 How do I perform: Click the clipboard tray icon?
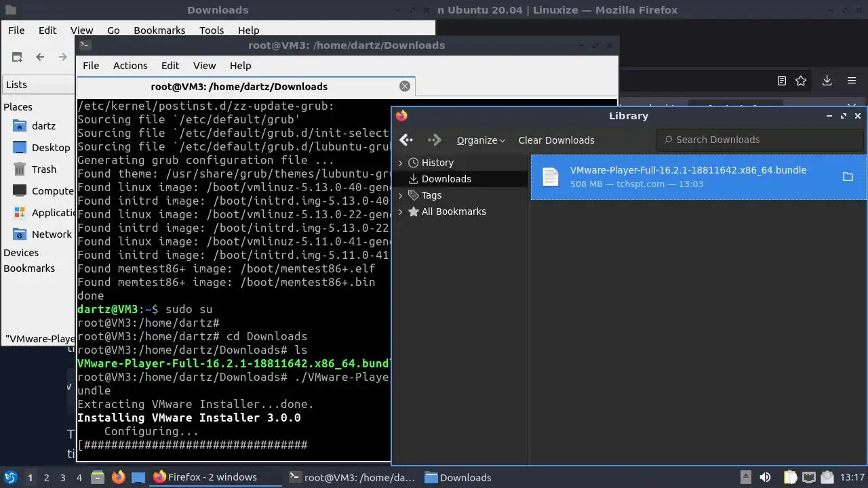pos(791,477)
